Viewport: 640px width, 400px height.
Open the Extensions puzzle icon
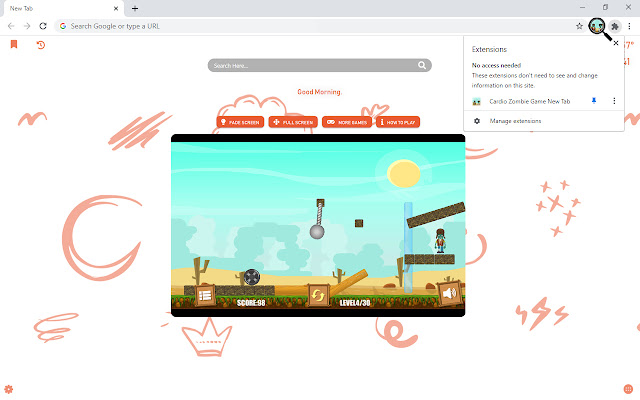[x=615, y=27]
